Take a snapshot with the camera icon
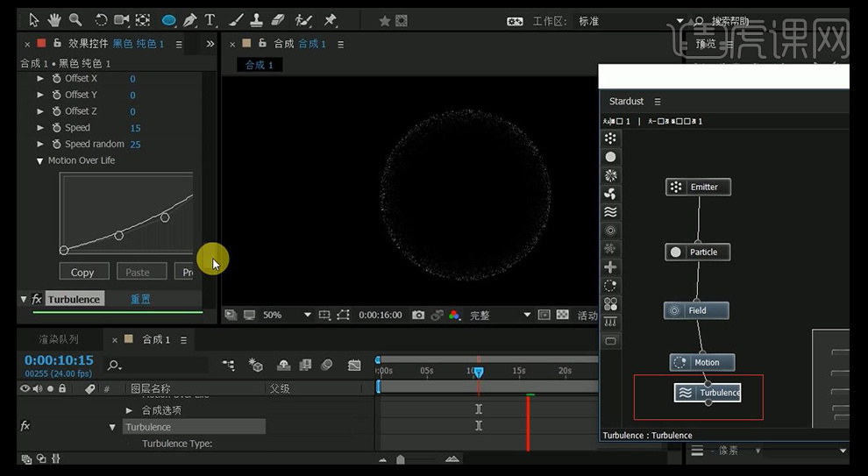Viewport: 868px width, 476px height. coord(418,315)
